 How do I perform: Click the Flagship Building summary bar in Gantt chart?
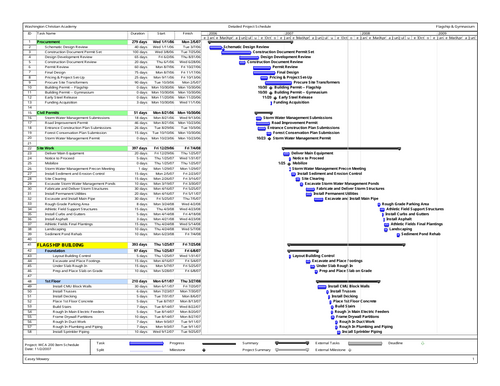(346, 245)
